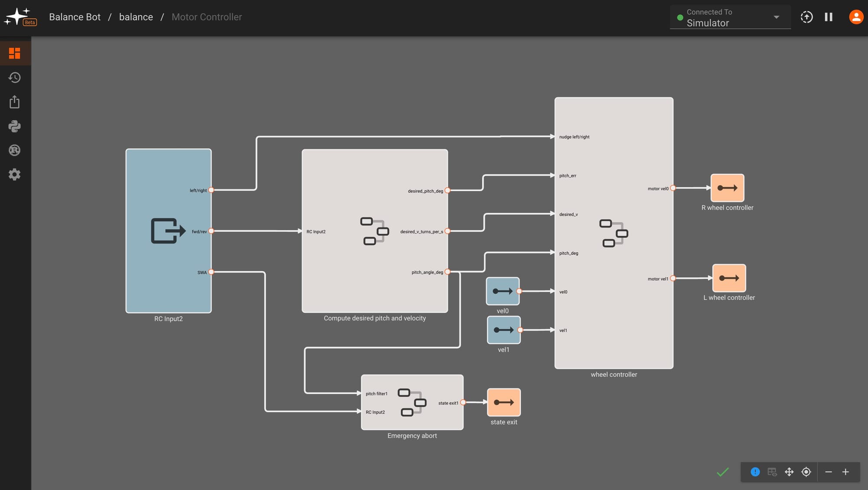
Task: Open settings gear in left sidebar
Action: tap(15, 174)
